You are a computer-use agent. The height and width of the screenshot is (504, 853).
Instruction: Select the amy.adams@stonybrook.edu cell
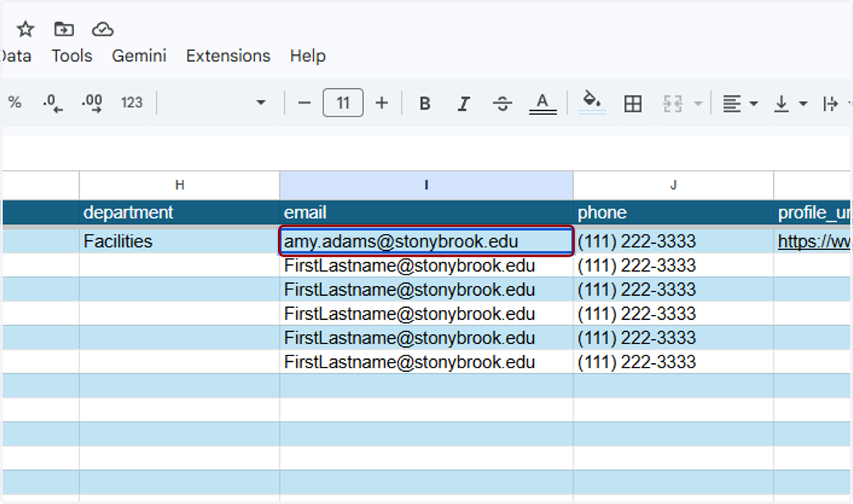click(426, 242)
